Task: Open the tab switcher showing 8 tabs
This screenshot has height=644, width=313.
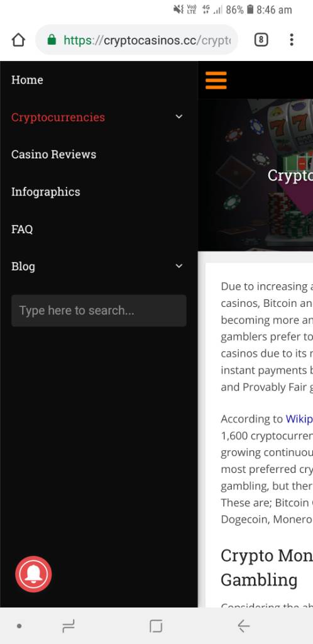Action: pyautogui.click(x=261, y=40)
